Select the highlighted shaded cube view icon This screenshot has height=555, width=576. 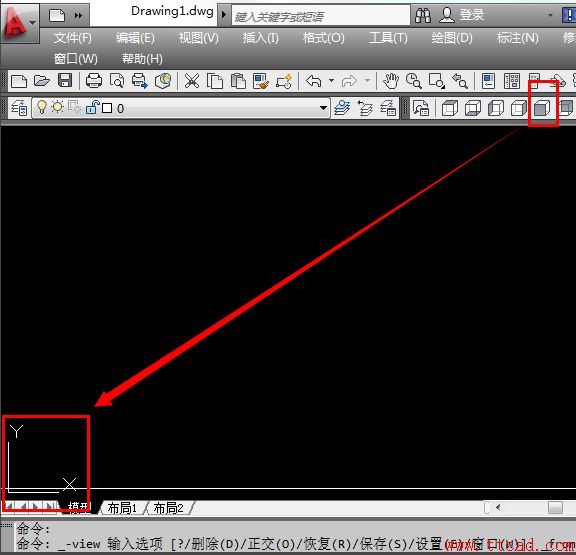point(542,108)
